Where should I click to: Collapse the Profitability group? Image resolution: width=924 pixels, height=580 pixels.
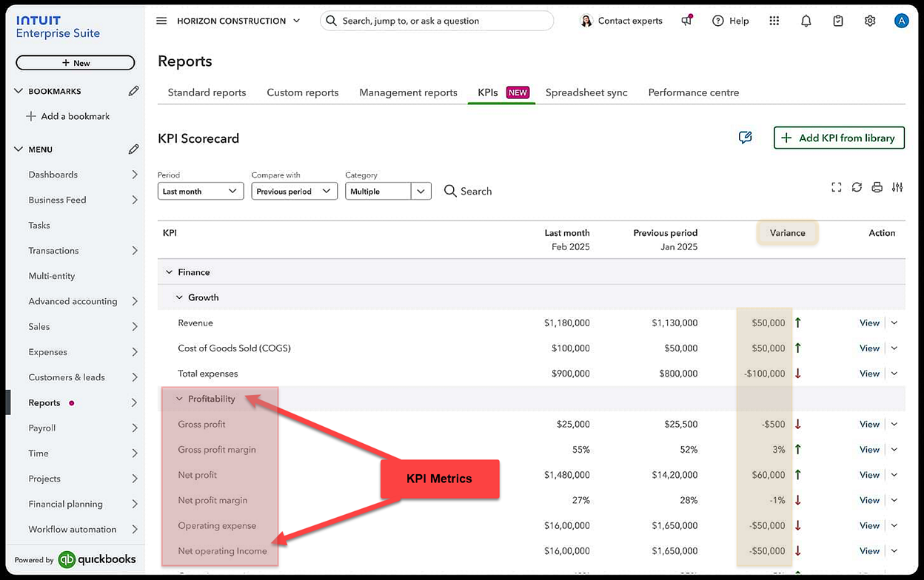[178, 398]
